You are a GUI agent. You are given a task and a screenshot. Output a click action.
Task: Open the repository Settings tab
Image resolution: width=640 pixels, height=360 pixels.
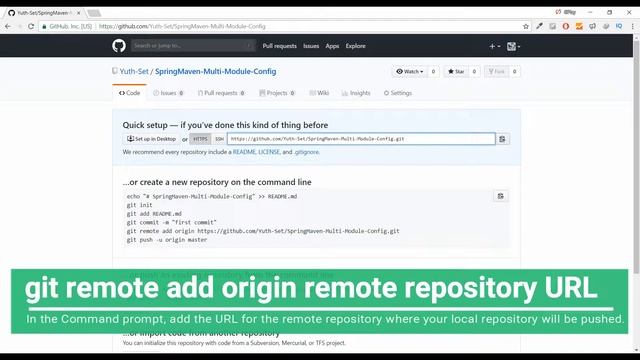pos(398,93)
